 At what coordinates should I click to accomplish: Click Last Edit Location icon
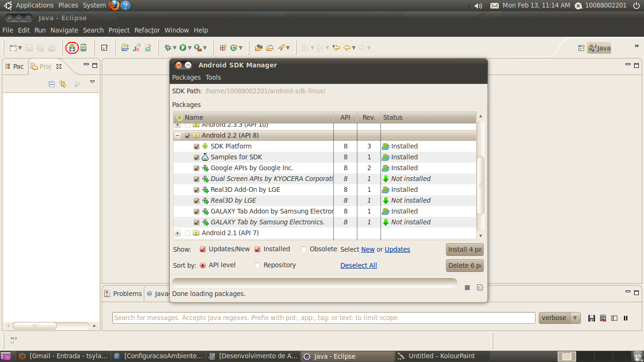336,48
